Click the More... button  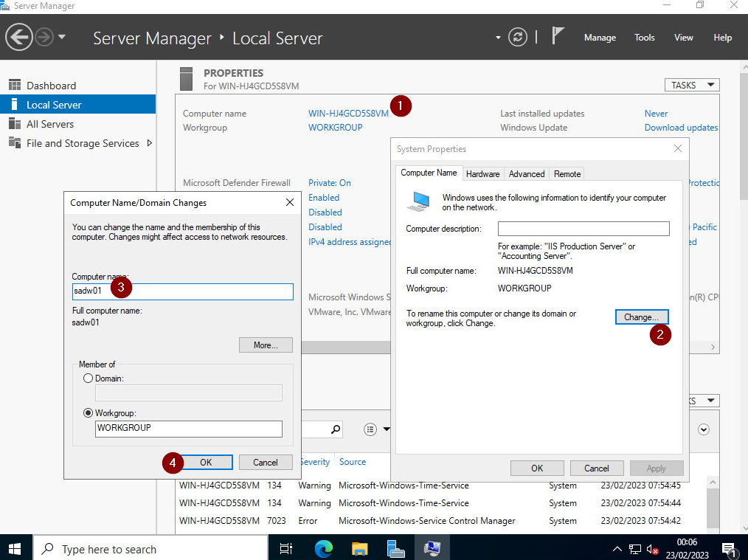click(x=266, y=345)
